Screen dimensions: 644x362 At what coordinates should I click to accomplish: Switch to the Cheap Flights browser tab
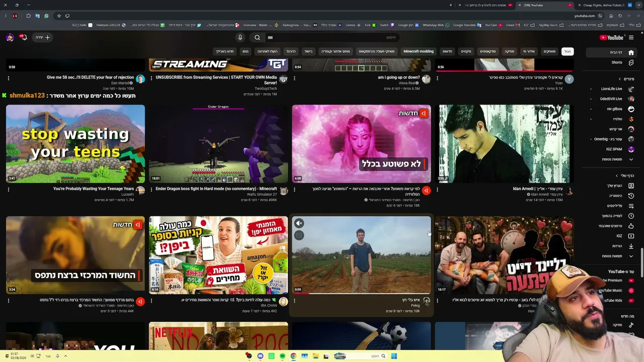(x=604, y=5)
